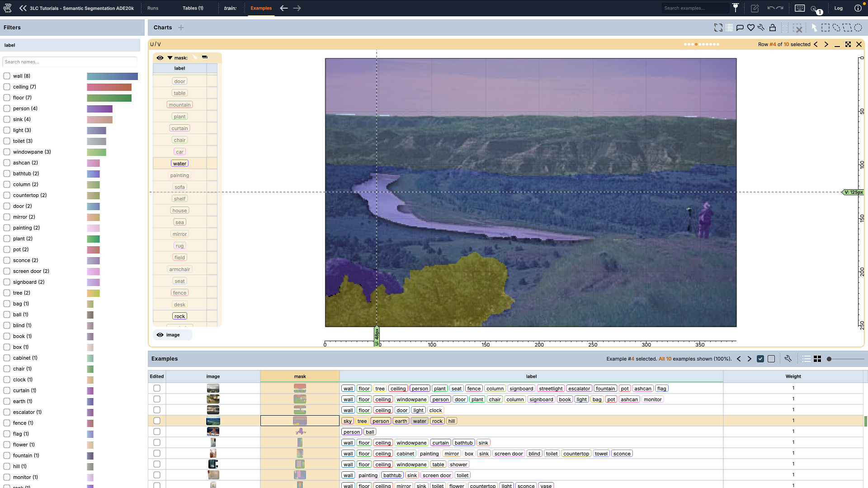Viewport: 868px width, 488px height.
Task: Click the redo arrow
Action: click(780, 8)
